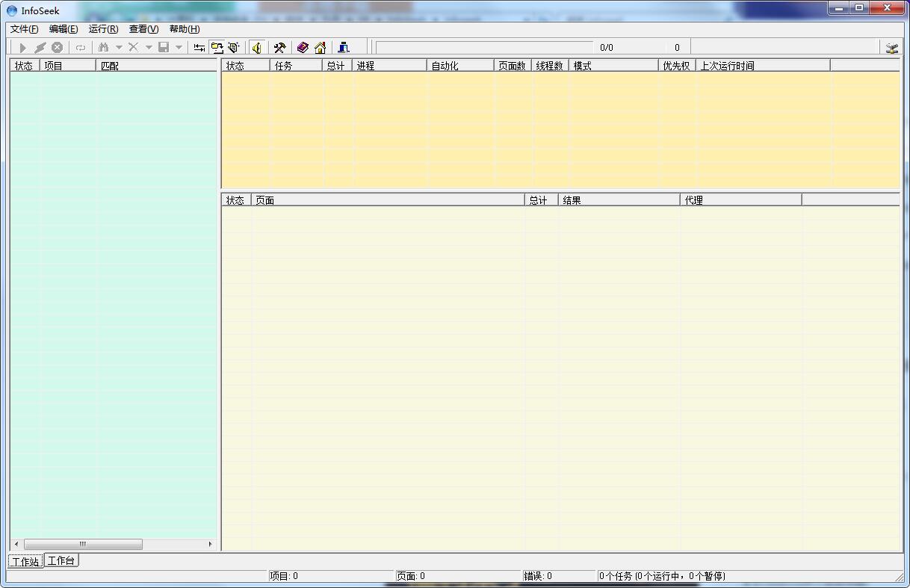910x588 pixels.
Task: Expand the dropdown beside the save icon
Action: pos(179,47)
